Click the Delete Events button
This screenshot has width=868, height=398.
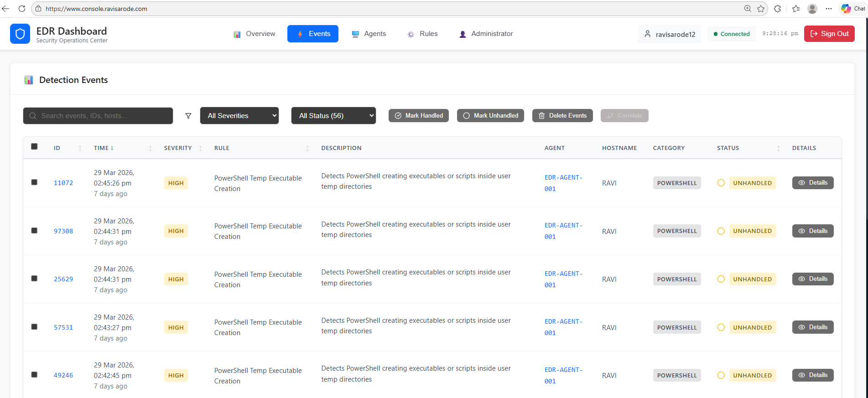[x=562, y=116]
